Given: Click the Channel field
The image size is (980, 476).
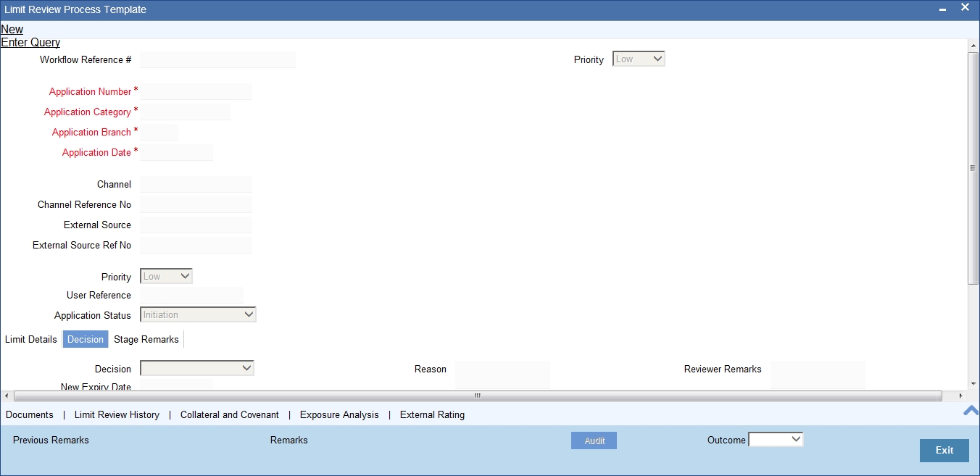Looking at the screenshot, I should pos(196,184).
